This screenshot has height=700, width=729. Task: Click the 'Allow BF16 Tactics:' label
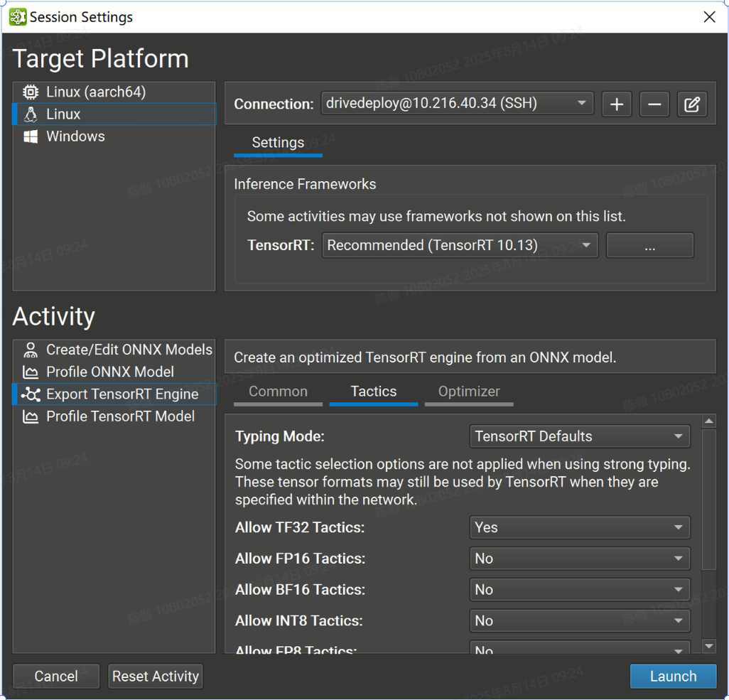[x=301, y=590]
